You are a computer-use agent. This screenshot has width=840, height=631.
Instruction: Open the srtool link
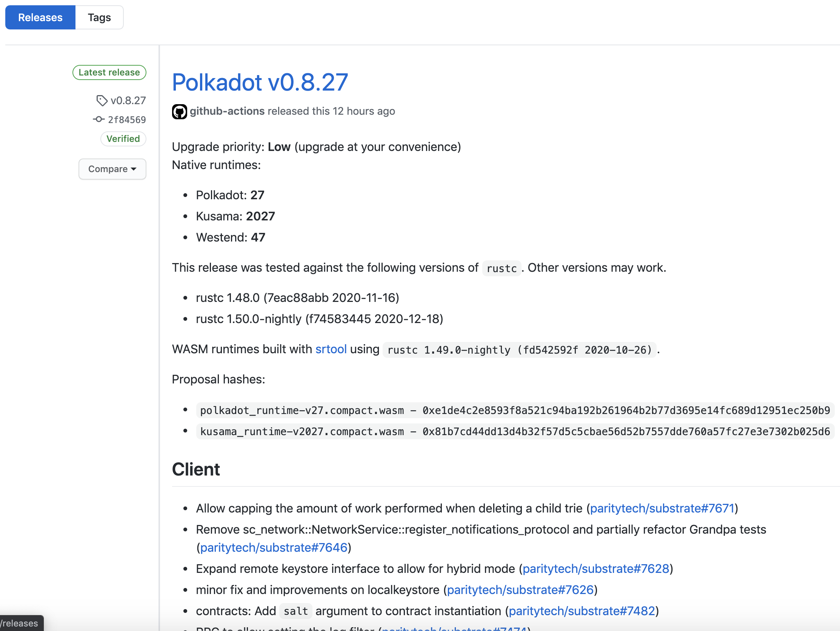pyautogui.click(x=331, y=349)
